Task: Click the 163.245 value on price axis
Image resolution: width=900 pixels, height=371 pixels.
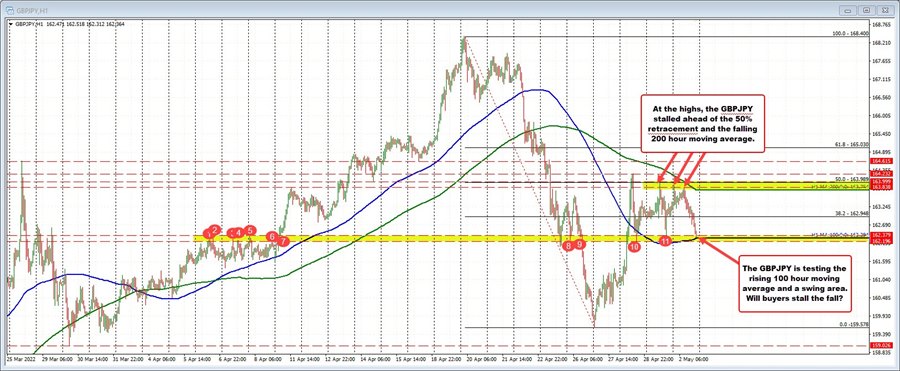Action: coord(883,206)
